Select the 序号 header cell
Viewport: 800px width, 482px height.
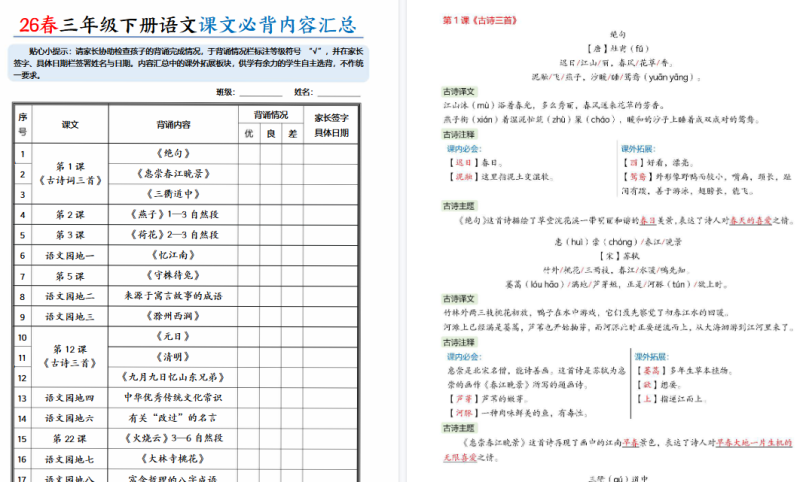click(x=23, y=124)
